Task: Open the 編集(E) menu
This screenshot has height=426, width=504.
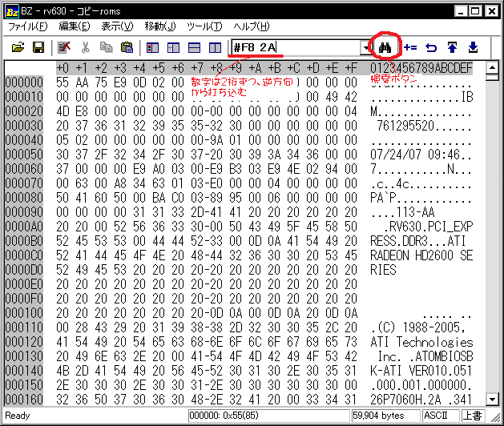Action: [x=75, y=26]
